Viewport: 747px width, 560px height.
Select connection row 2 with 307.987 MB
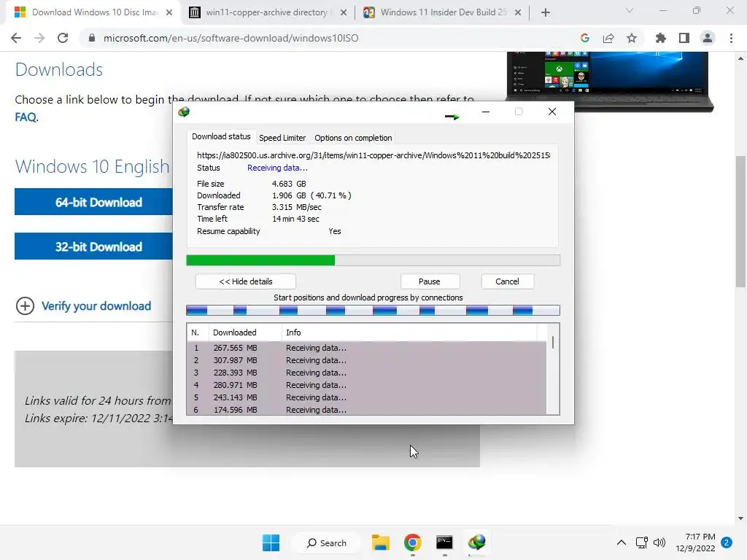point(366,360)
